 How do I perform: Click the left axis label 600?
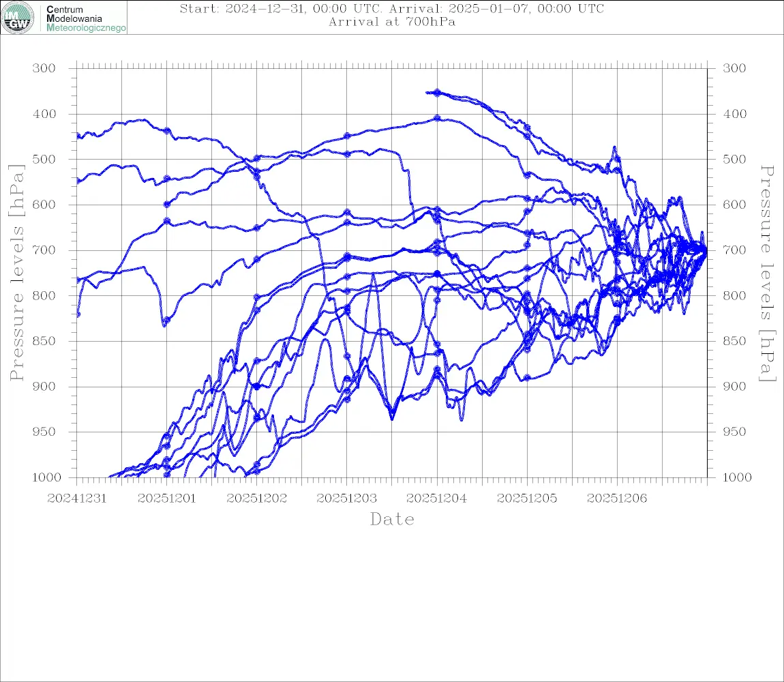44,205
